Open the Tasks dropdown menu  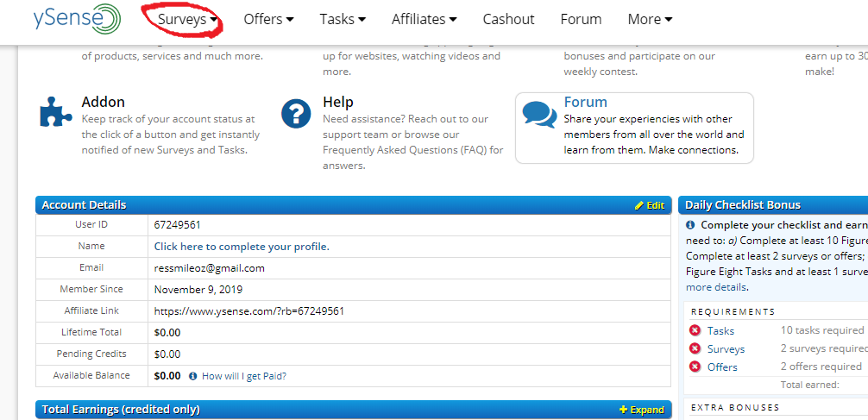pyautogui.click(x=343, y=19)
